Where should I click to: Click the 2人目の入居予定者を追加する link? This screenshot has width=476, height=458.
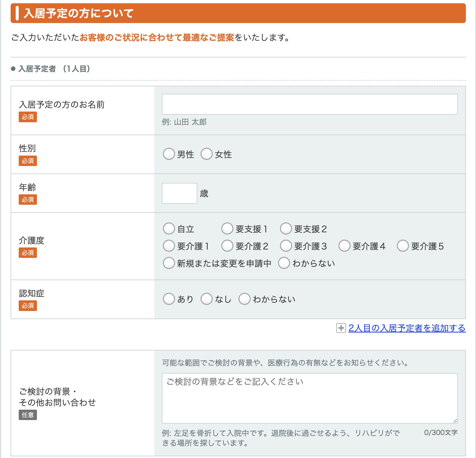coord(407,328)
